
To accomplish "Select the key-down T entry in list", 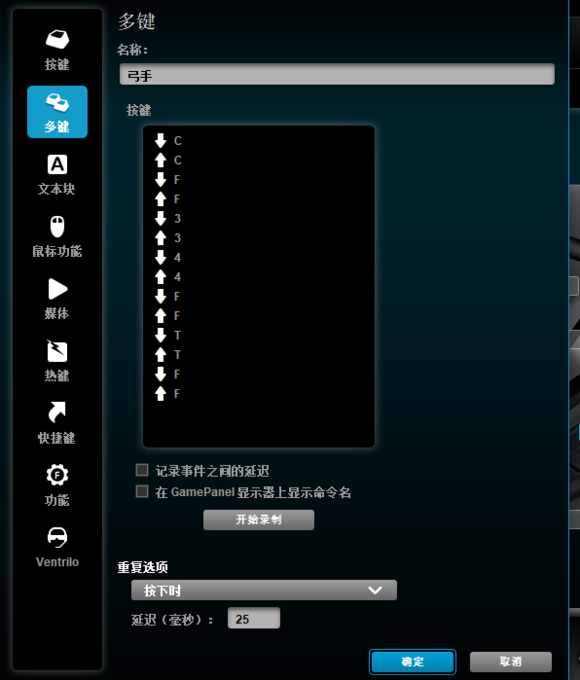I will coord(168,335).
